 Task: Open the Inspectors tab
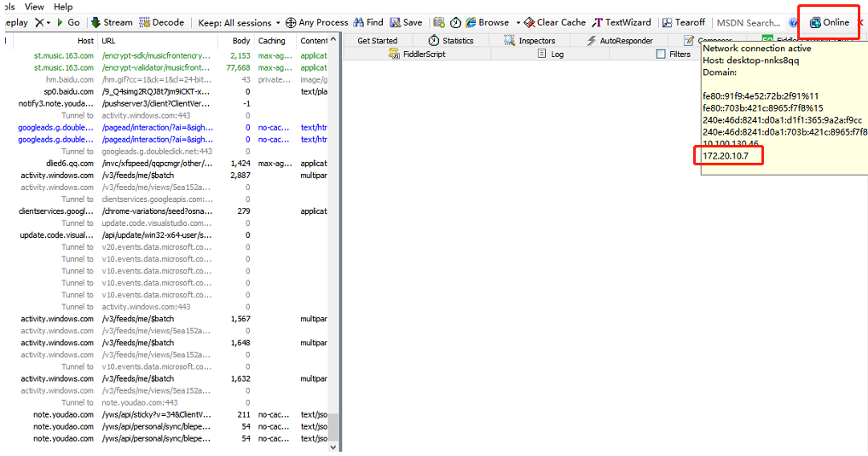[x=529, y=40]
